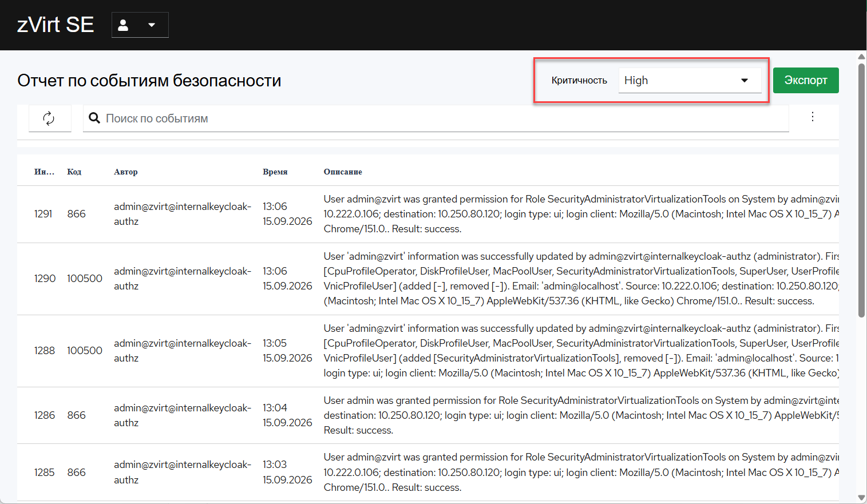This screenshot has width=867, height=504.
Task: Click the caret next to user icon
Action: click(152, 25)
